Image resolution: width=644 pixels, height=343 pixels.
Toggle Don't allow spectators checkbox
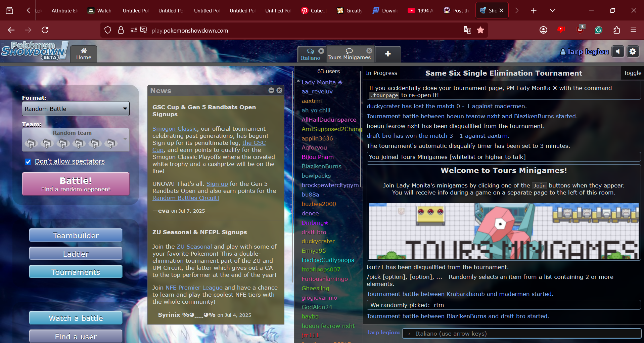point(28,162)
